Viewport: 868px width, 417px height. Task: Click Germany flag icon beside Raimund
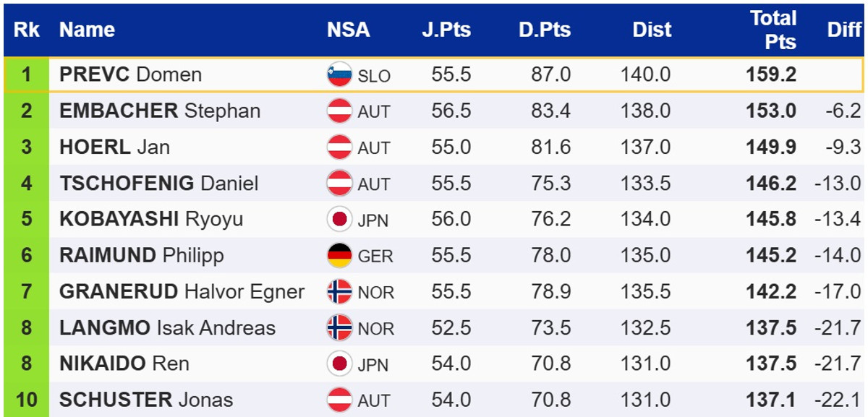339,256
